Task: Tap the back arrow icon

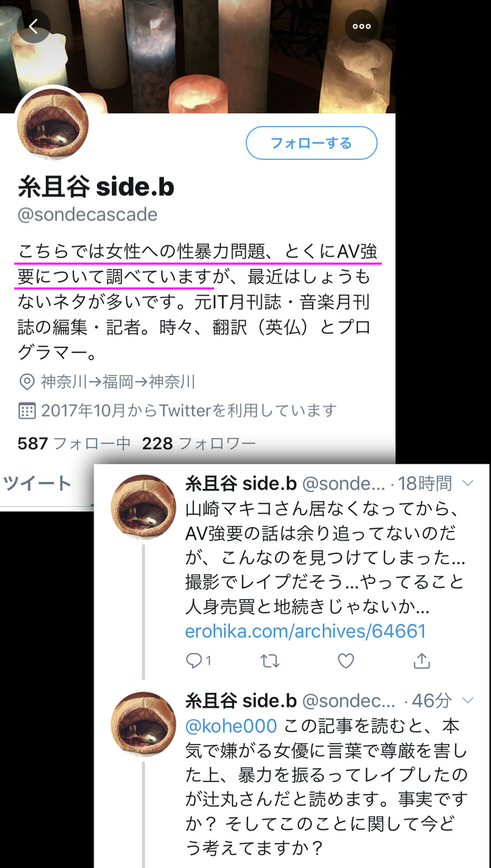Action: tap(34, 26)
